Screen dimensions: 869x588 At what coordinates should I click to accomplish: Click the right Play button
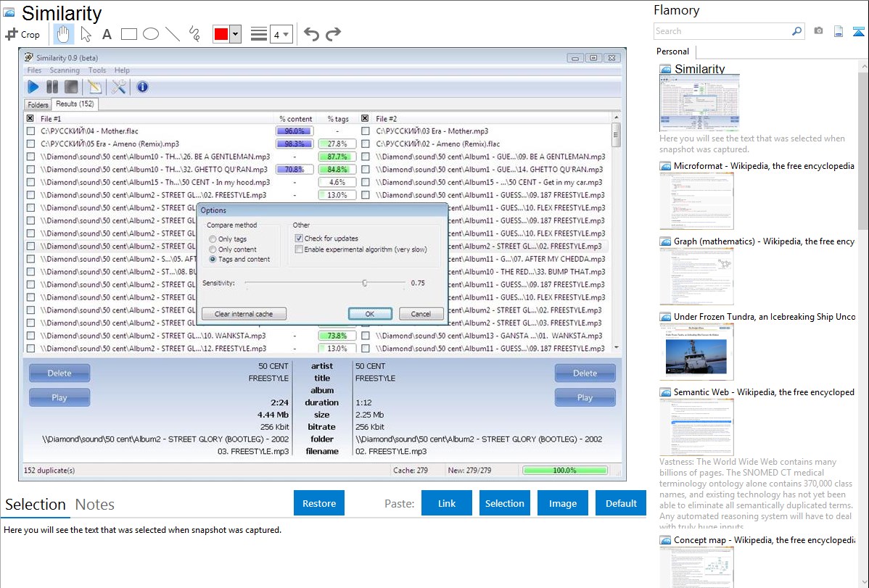[585, 397]
